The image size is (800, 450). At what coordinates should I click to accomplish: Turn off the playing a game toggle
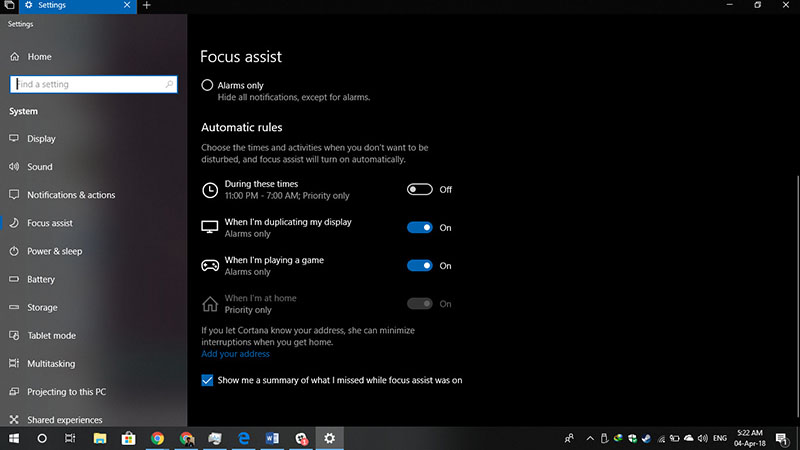[x=419, y=266]
